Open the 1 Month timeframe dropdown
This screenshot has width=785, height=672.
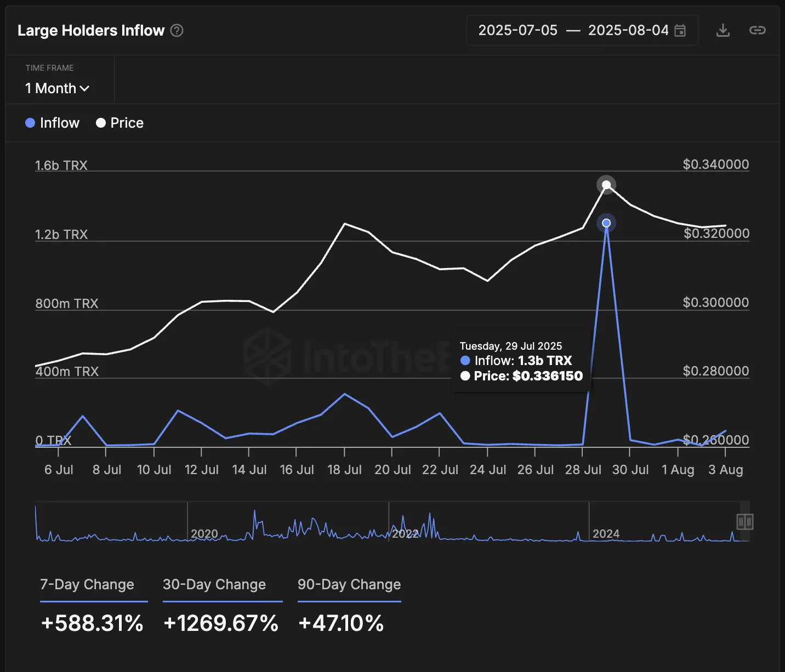tap(57, 88)
